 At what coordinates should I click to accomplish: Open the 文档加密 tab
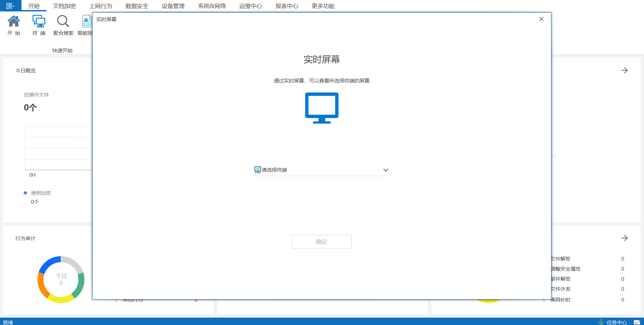[64, 6]
